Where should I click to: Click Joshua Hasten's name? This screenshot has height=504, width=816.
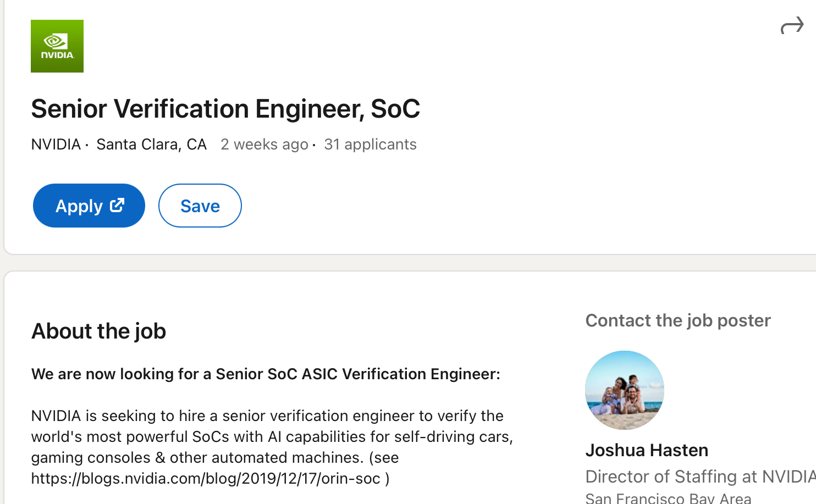click(x=647, y=450)
